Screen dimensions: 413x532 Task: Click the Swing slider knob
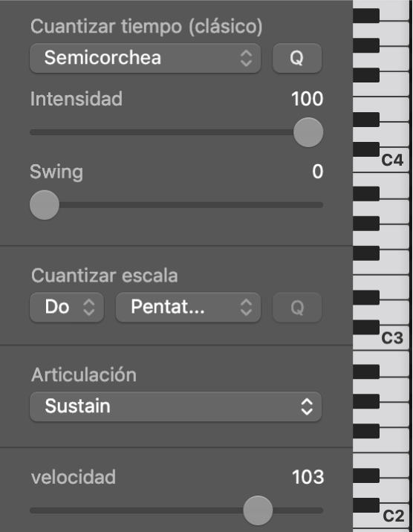[x=45, y=205]
